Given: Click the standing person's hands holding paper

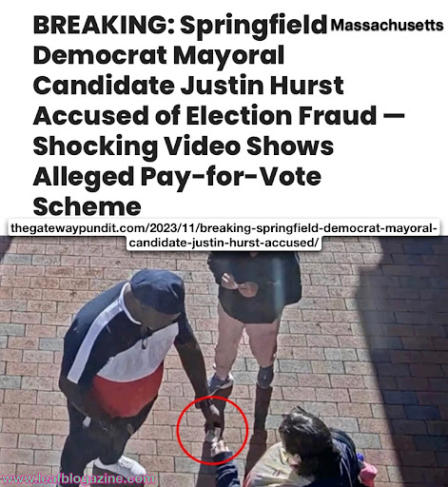Looking at the screenshot, I should click(238, 282).
